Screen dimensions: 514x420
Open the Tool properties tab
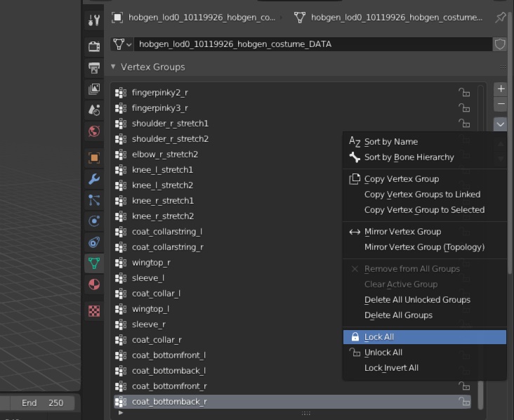coord(94,20)
